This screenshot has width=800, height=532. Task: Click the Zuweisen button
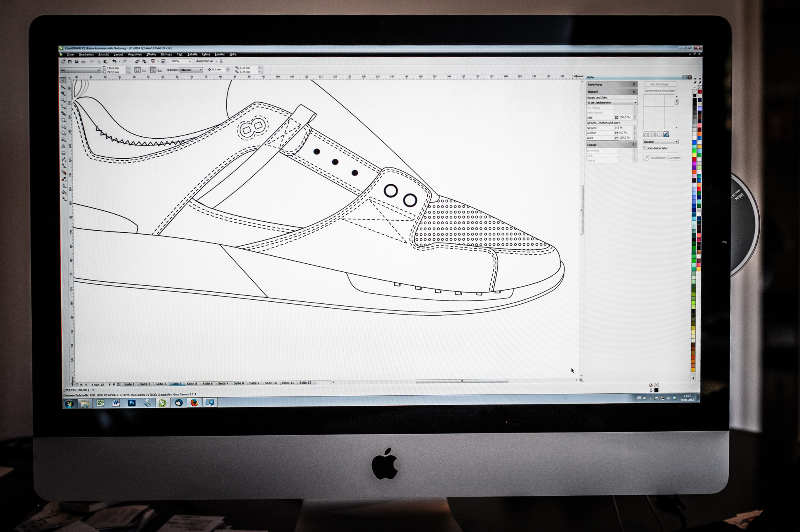click(x=675, y=157)
